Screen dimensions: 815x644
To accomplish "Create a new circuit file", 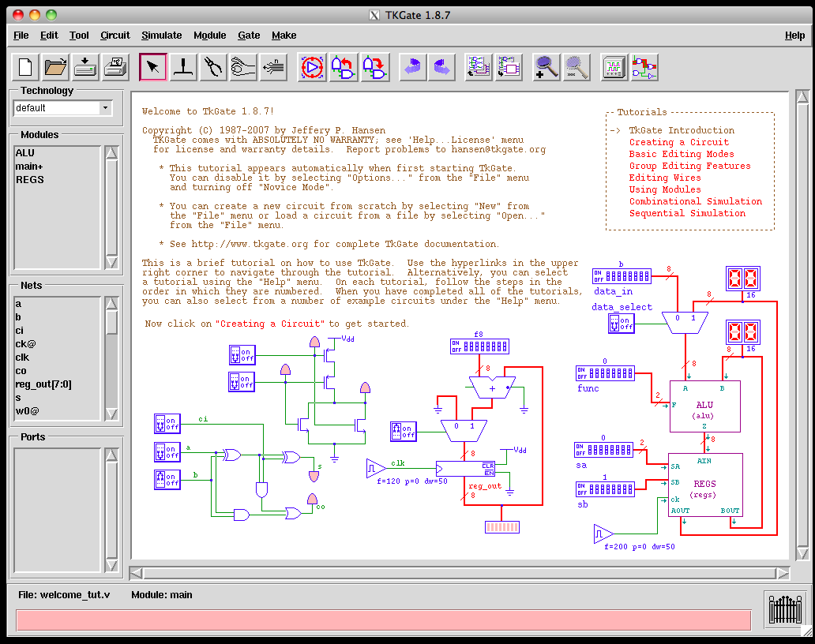I will click(x=25, y=68).
